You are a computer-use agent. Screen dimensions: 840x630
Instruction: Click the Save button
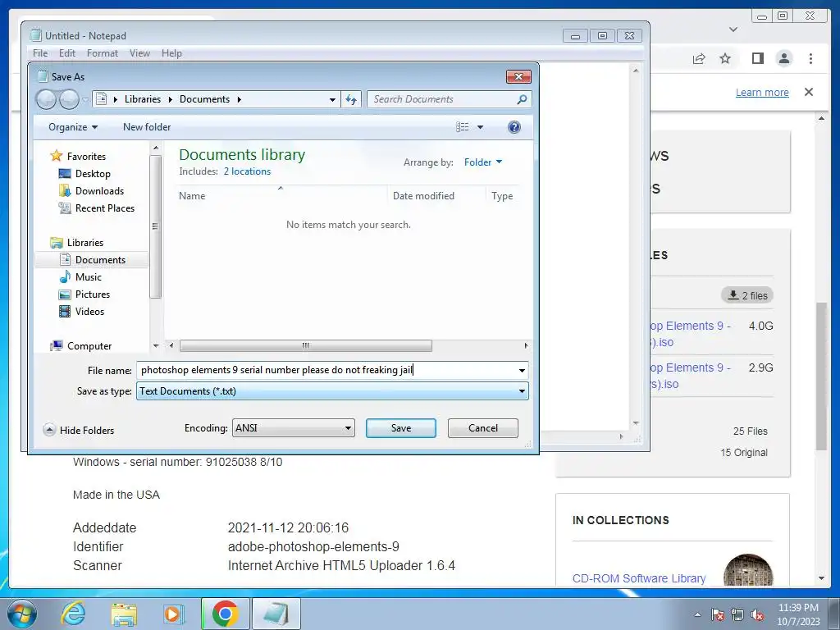coord(400,428)
